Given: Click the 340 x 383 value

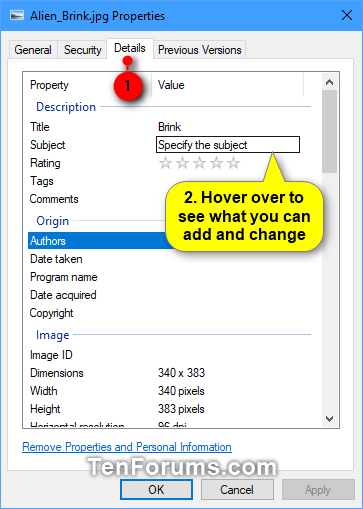Looking at the screenshot, I should [x=181, y=373].
